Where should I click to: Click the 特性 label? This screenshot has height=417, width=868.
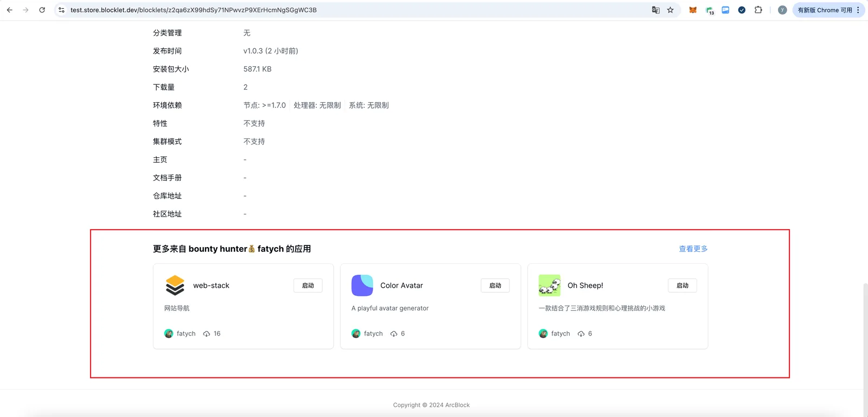[160, 123]
